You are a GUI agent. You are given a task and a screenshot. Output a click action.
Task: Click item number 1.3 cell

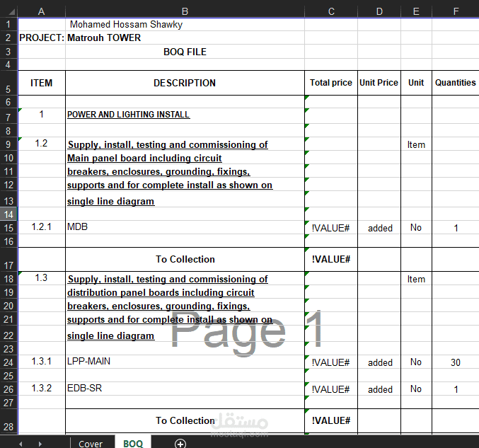point(42,277)
